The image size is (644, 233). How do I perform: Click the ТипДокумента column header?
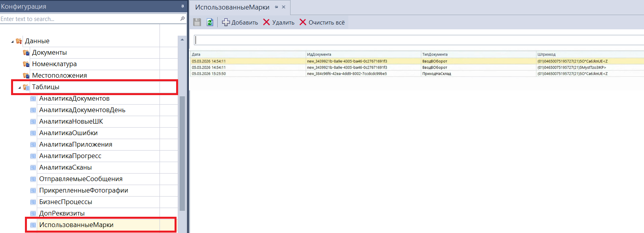click(x=478, y=54)
